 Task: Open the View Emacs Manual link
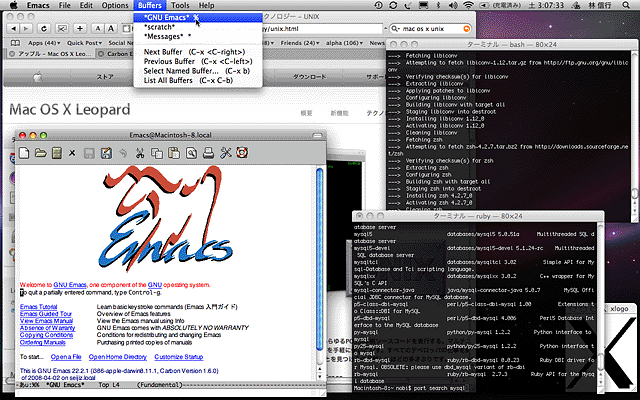pos(46,321)
